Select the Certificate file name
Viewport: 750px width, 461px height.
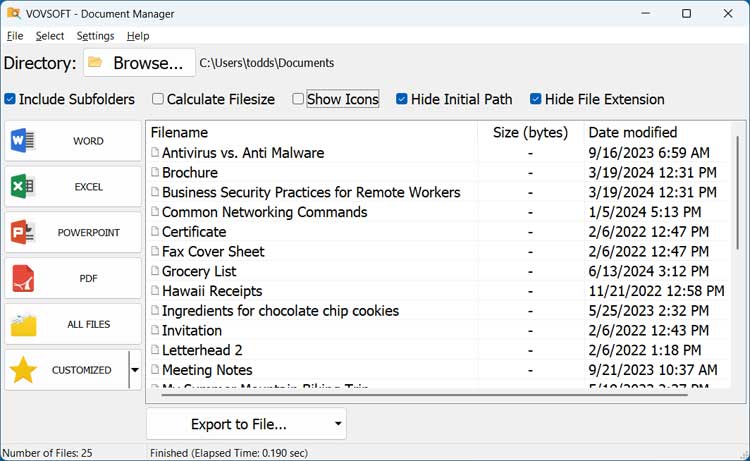pos(194,231)
